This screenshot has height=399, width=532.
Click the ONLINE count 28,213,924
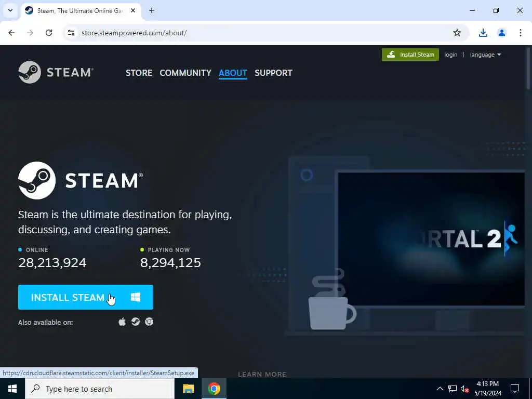coord(52,262)
